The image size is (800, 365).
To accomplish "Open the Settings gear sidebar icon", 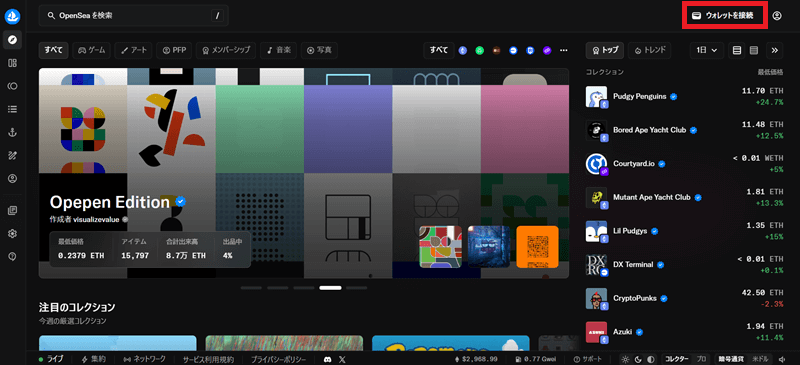I will point(12,233).
